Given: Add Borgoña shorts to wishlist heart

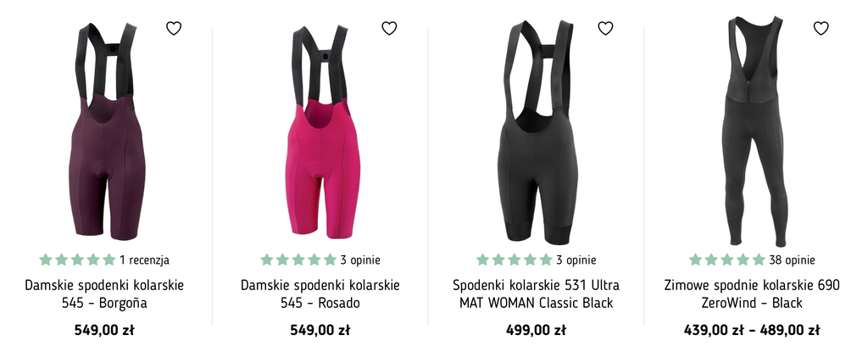Looking at the screenshot, I should 174,28.
